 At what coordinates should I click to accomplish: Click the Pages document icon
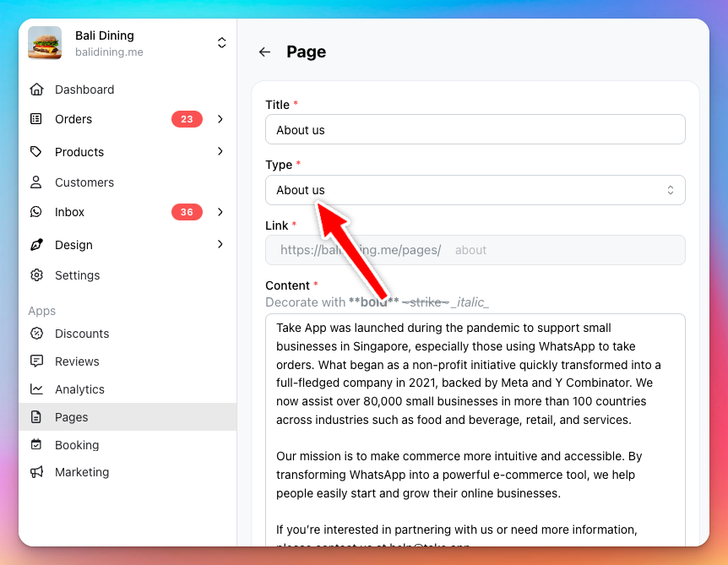[x=35, y=417]
